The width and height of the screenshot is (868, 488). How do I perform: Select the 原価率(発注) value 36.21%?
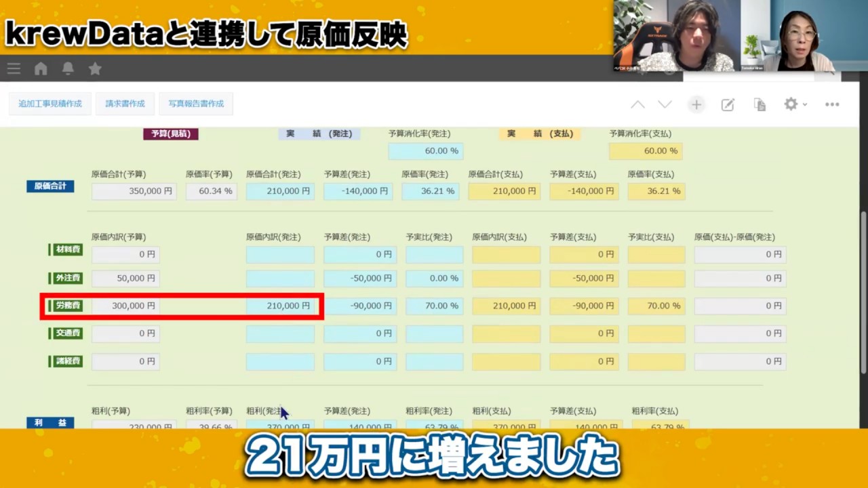click(x=431, y=191)
